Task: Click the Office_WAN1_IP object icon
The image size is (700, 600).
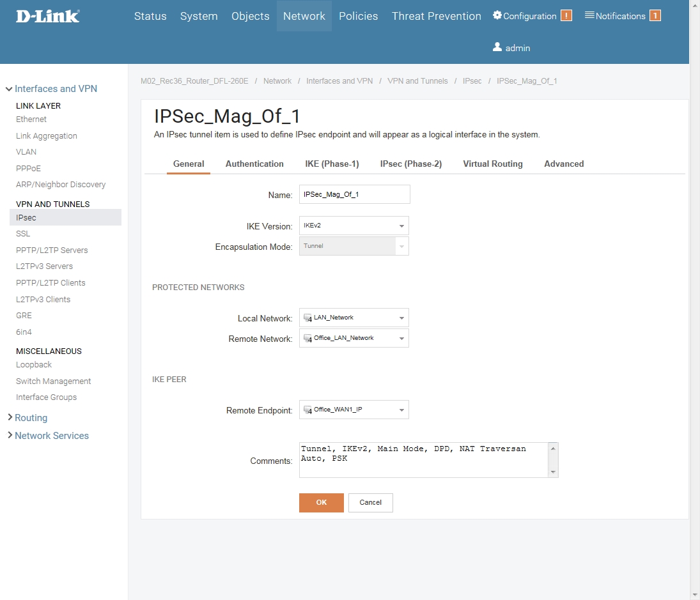Action: 307,410
